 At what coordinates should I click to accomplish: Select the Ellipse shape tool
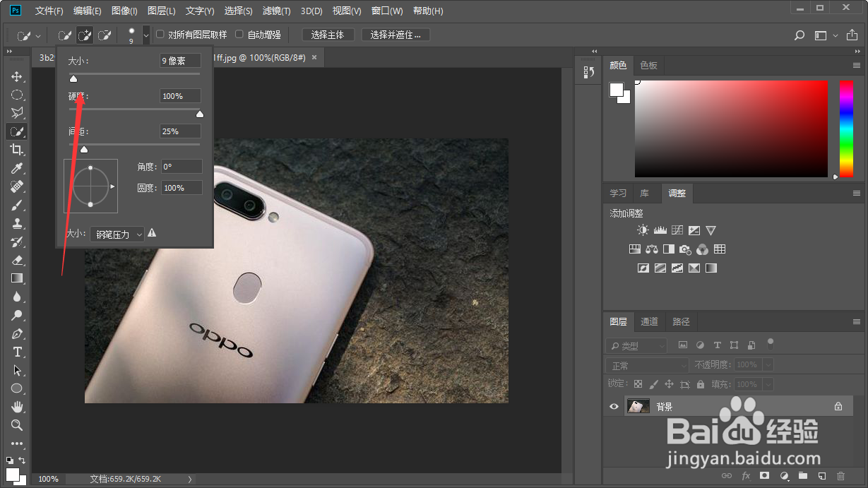[x=17, y=388]
